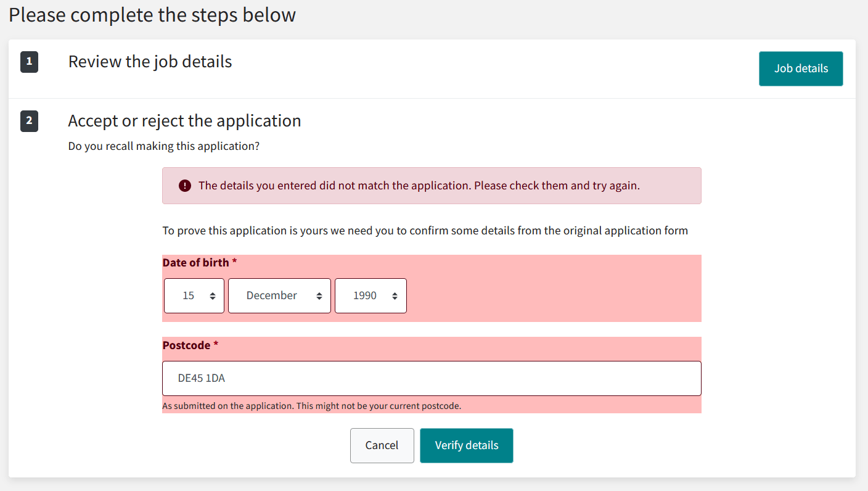Click the Postcode field label

pyautogui.click(x=186, y=345)
